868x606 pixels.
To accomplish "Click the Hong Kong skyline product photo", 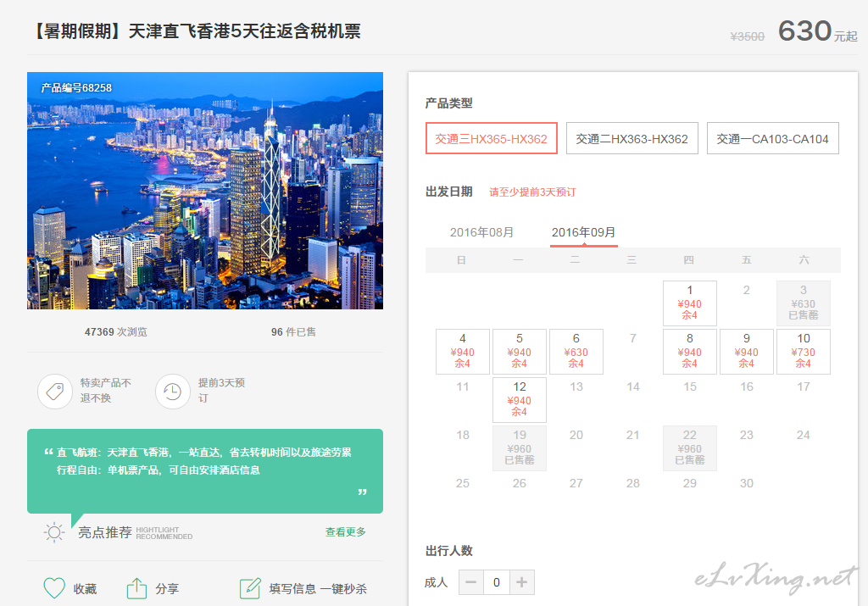I will (205, 191).
